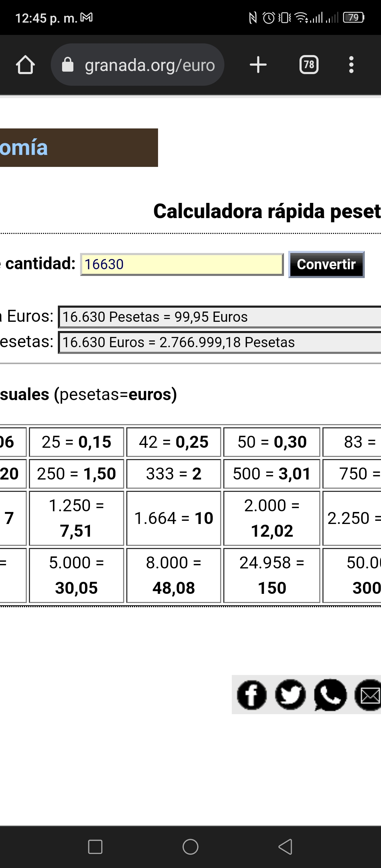Open a new tab with plus icon
The width and height of the screenshot is (381, 868).
pos(258,65)
